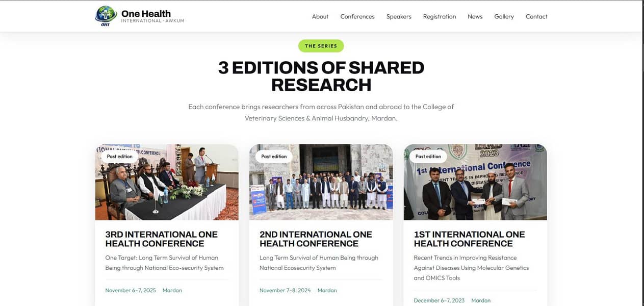Open the News section

point(475,16)
